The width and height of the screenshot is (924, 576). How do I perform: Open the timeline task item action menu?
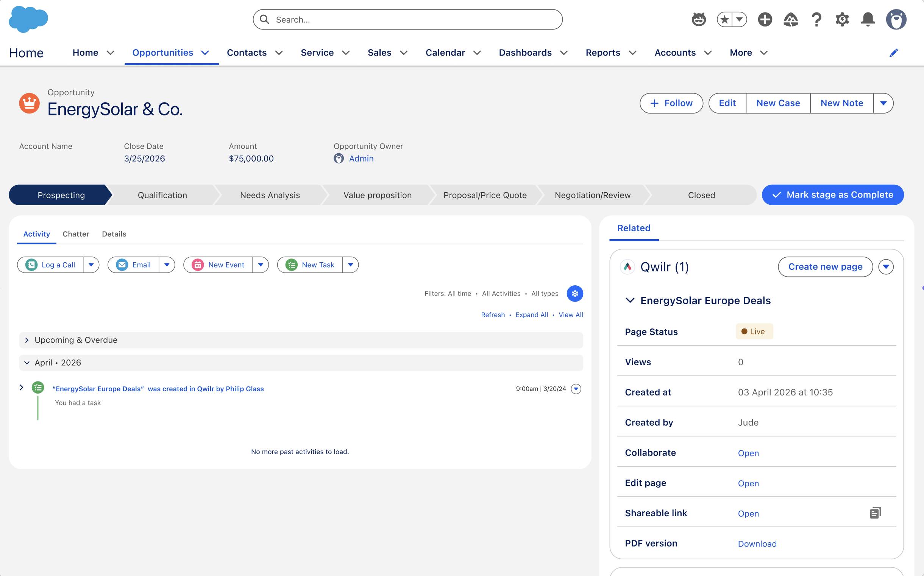(576, 389)
